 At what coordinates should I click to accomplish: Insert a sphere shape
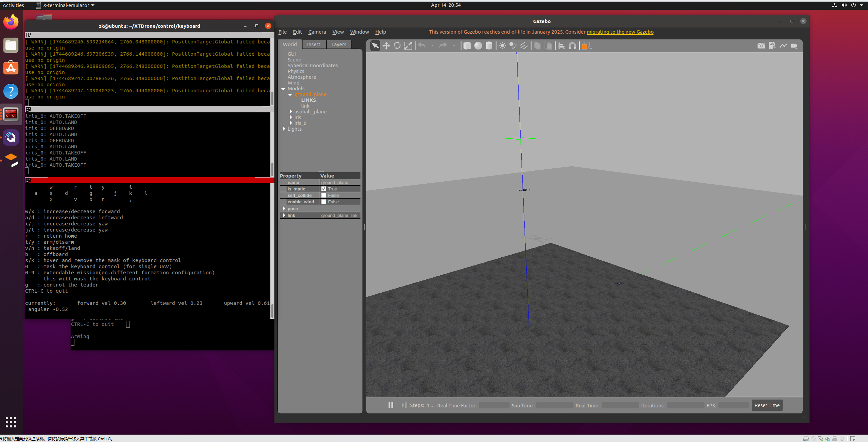click(478, 46)
